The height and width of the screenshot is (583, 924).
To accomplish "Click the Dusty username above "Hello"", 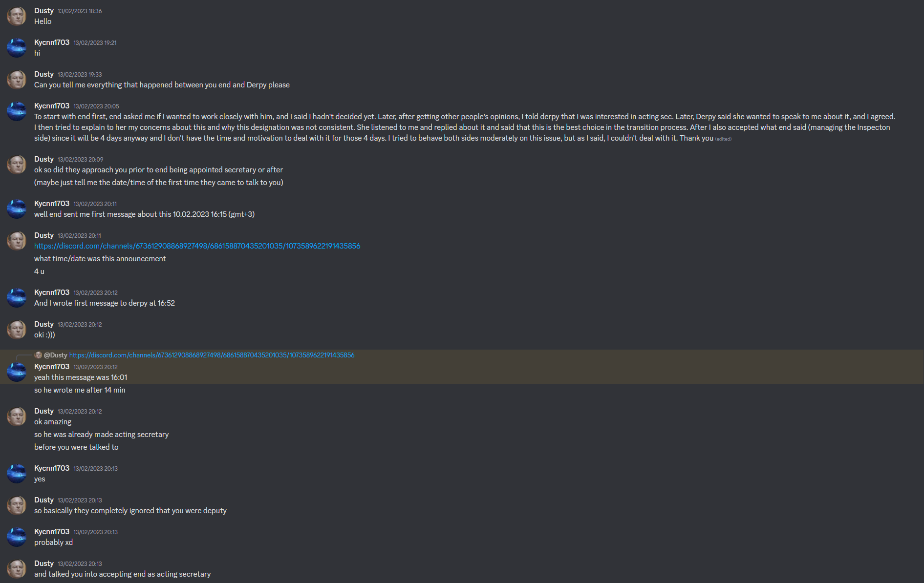I will (44, 11).
